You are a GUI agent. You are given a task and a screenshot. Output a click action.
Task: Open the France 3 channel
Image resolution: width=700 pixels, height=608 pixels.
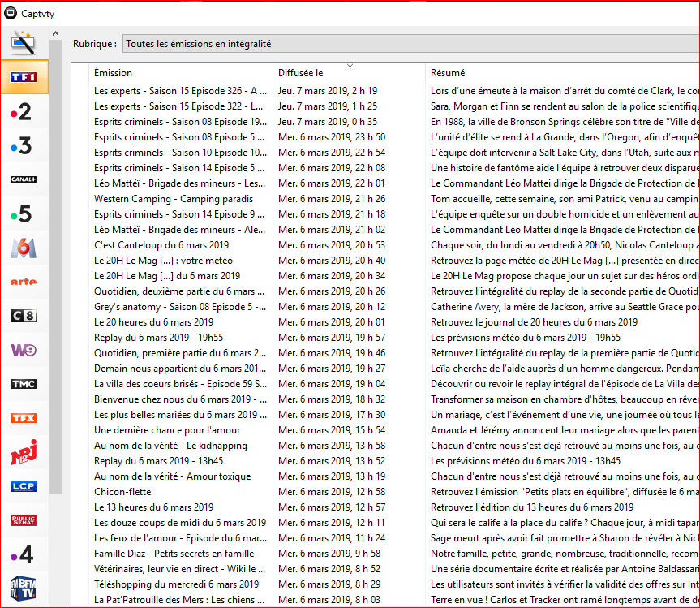click(x=24, y=146)
